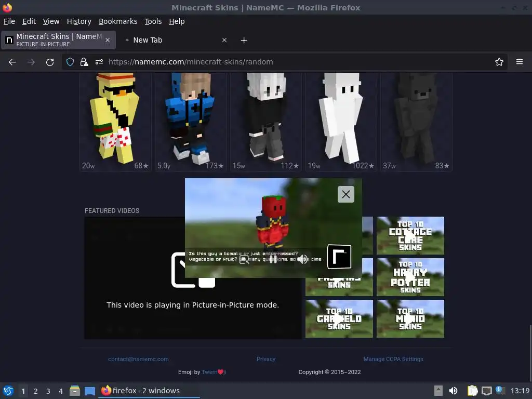Mute the Picture-in-Picture video audio
The image size is (532, 399).
coord(303,259)
